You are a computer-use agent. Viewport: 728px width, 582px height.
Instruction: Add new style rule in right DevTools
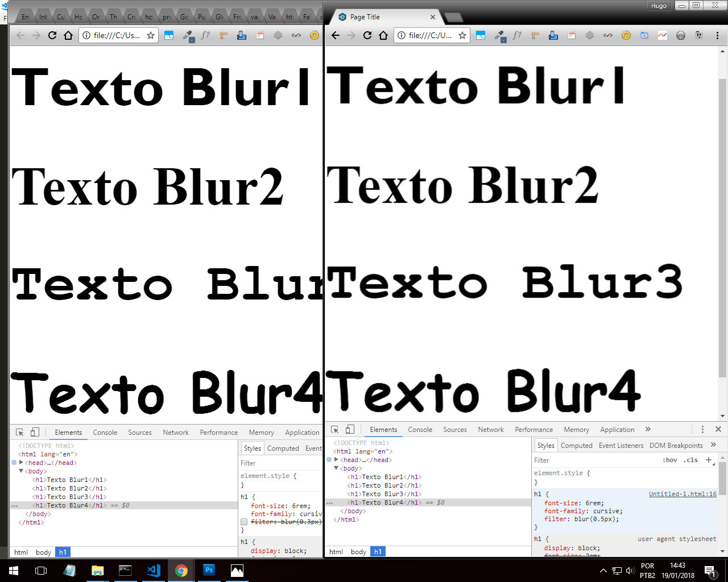coord(709,460)
